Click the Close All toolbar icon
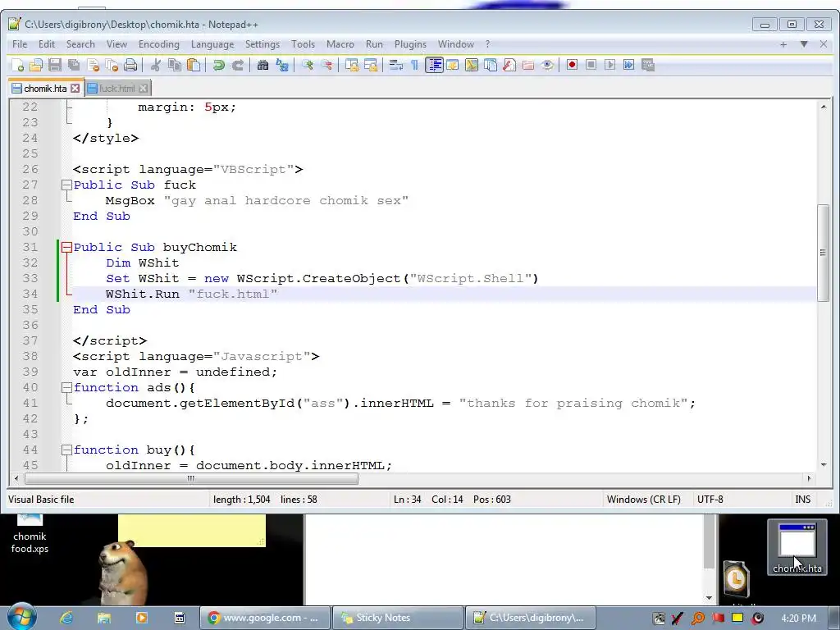This screenshot has height=630, width=840. coord(112,66)
